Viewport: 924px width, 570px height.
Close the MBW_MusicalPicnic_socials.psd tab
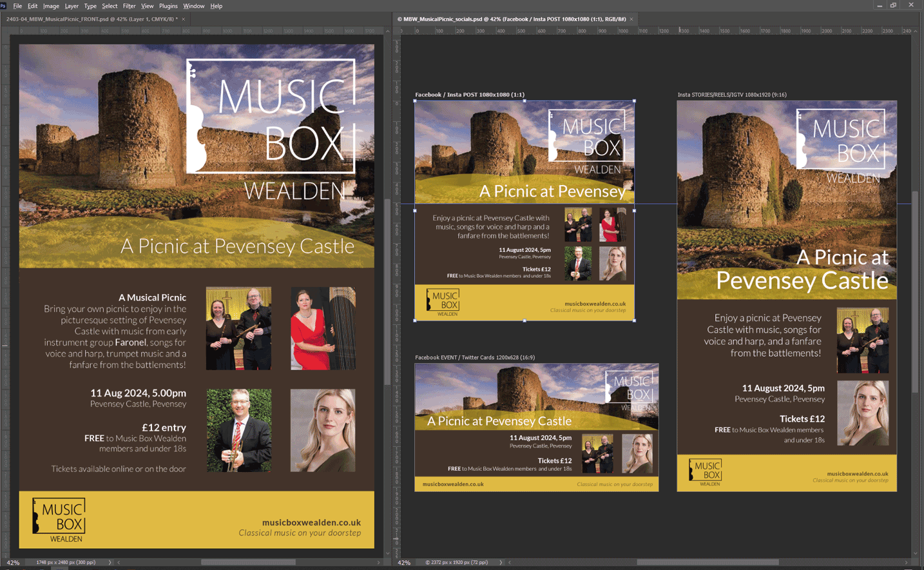click(x=631, y=19)
